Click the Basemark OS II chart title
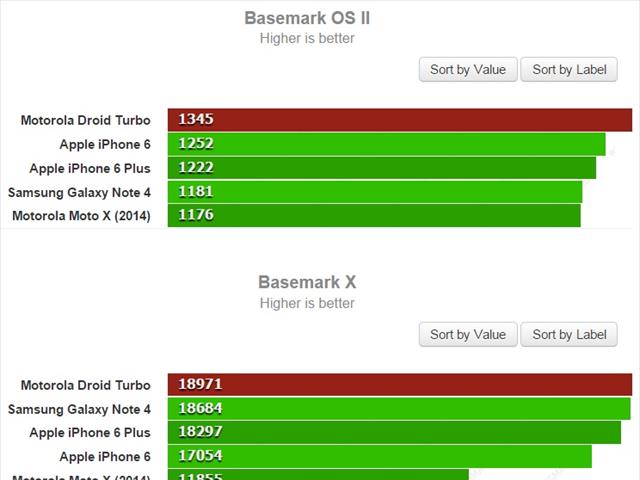Image resolution: width=640 pixels, height=480 pixels. [307, 18]
